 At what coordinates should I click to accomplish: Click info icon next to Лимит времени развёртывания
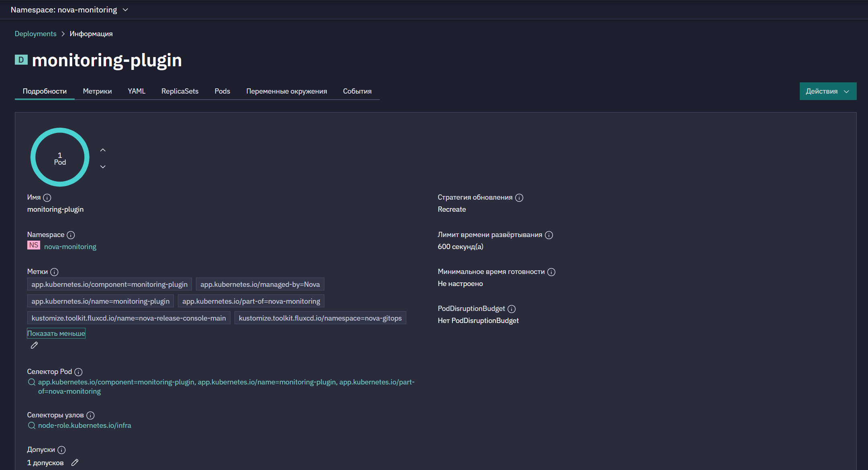coord(549,235)
